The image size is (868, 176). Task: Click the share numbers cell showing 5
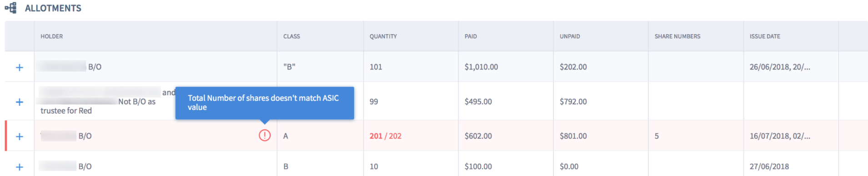(657, 136)
